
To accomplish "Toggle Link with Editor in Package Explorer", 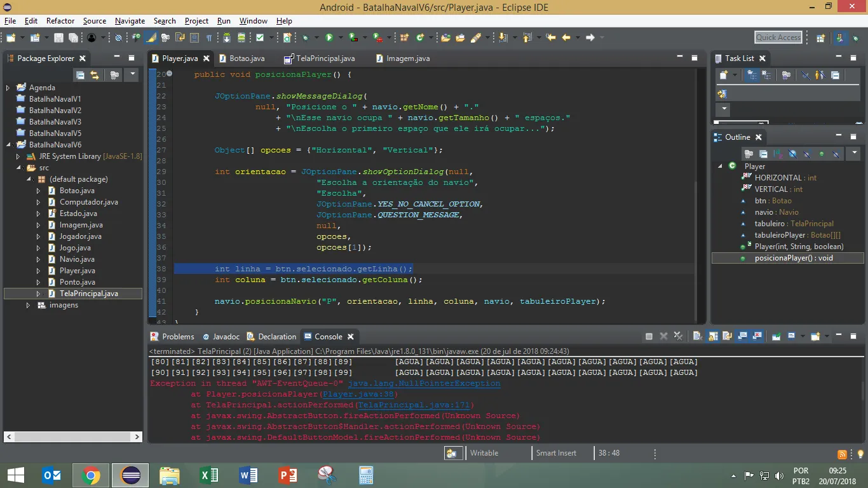I will (95, 75).
